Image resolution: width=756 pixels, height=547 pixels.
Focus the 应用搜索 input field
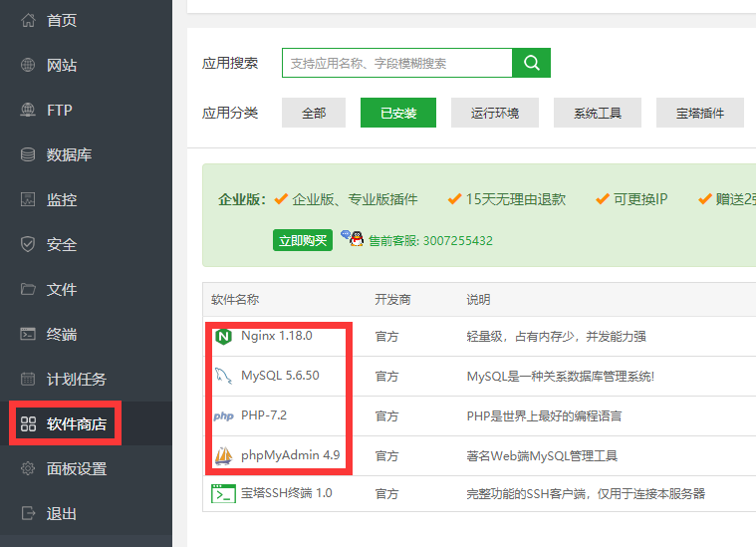[x=396, y=63]
